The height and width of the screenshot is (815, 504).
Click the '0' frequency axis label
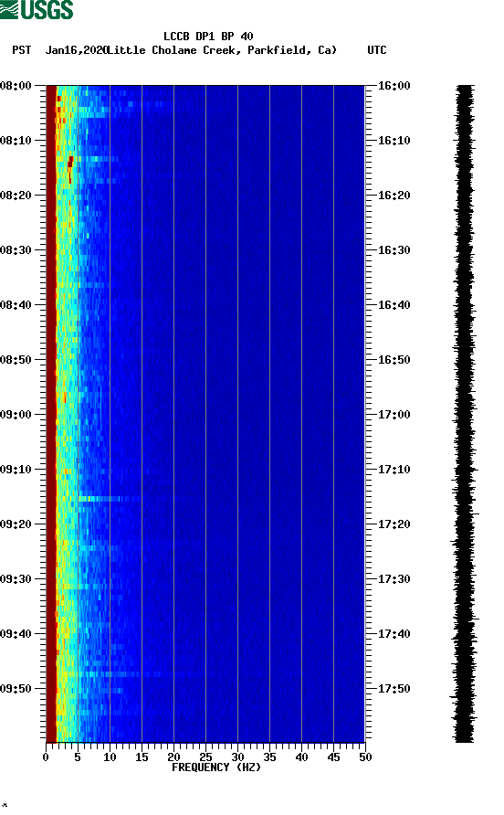[x=46, y=757]
